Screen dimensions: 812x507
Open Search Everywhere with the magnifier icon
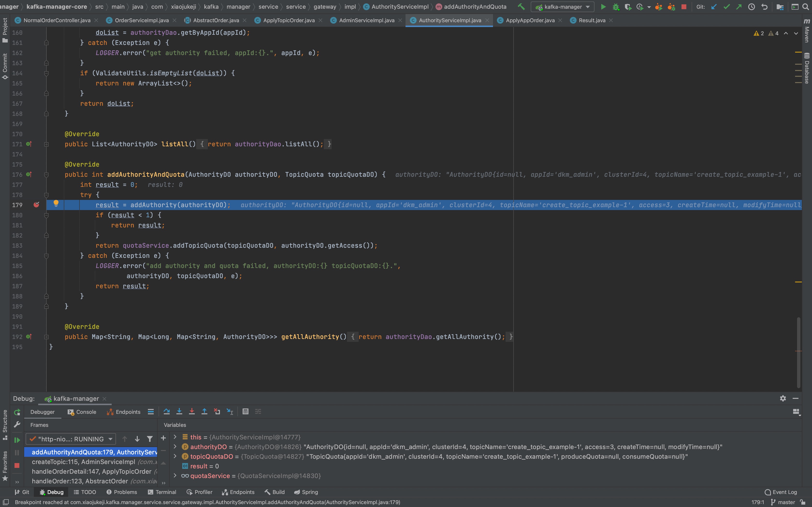click(806, 7)
